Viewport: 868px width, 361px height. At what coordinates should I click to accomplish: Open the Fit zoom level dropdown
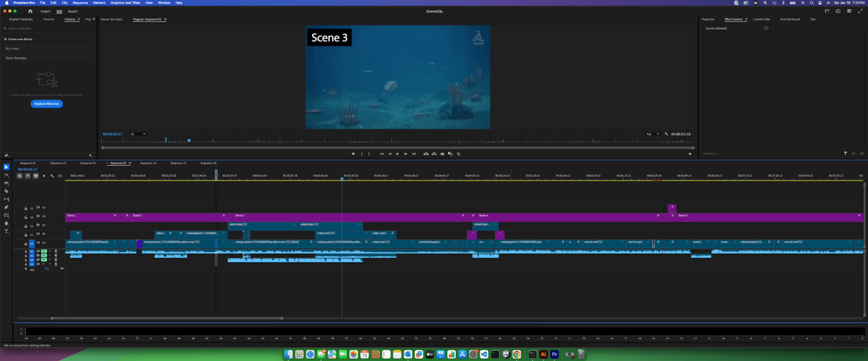138,134
